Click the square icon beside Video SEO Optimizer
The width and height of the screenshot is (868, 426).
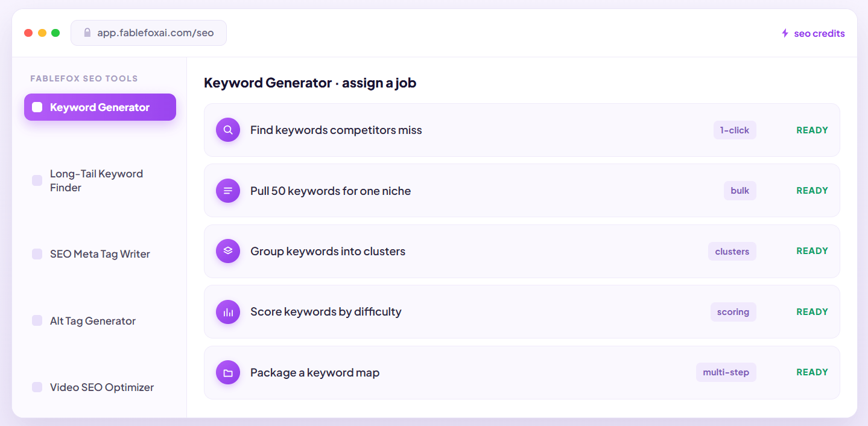[x=37, y=387]
